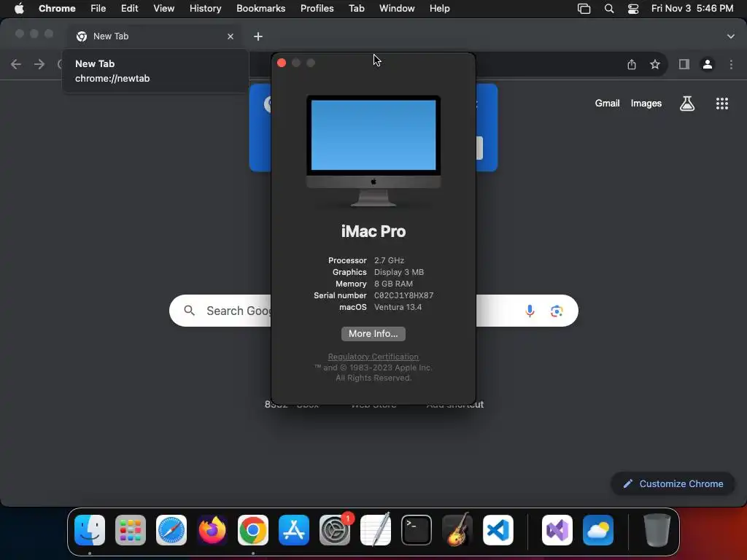Click the Stage Manager menu bar icon

coord(584,9)
